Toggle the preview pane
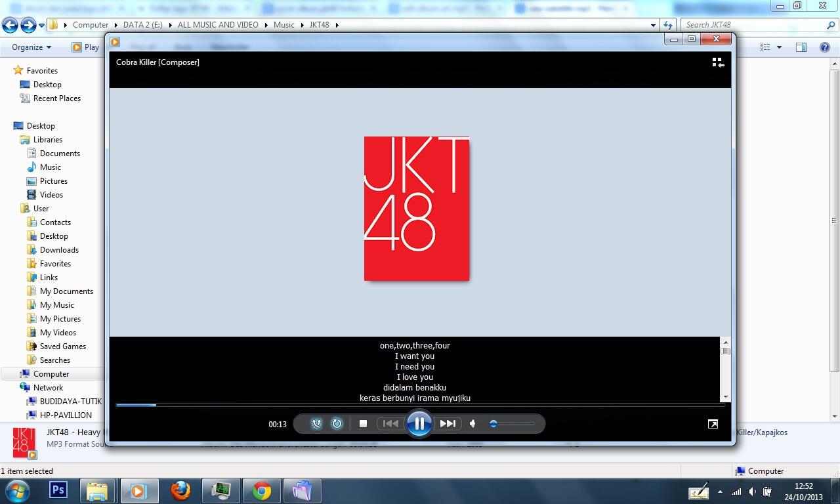Viewport: 840px width, 504px height. click(801, 47)
